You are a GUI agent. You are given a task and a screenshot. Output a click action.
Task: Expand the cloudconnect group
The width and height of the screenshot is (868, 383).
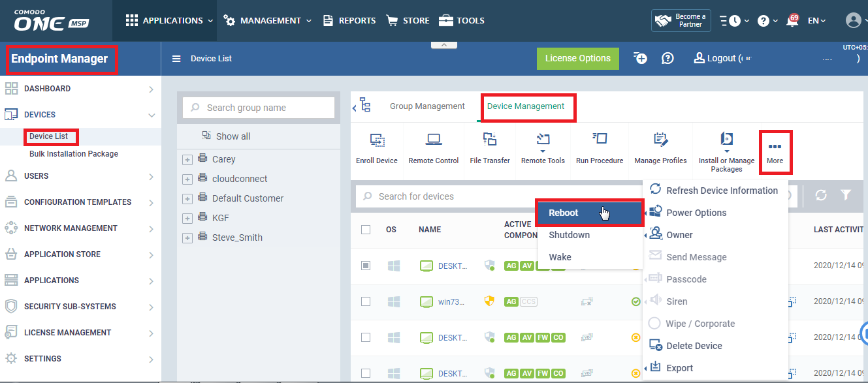click(187, 179)
